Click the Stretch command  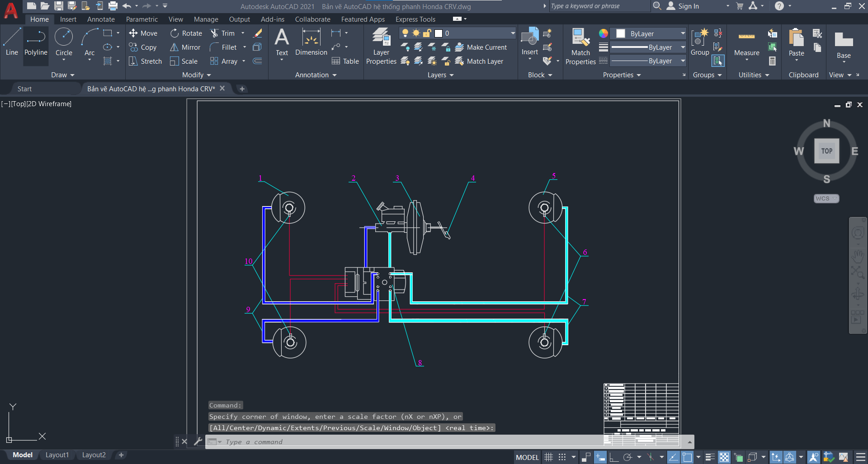click(145, 61)
